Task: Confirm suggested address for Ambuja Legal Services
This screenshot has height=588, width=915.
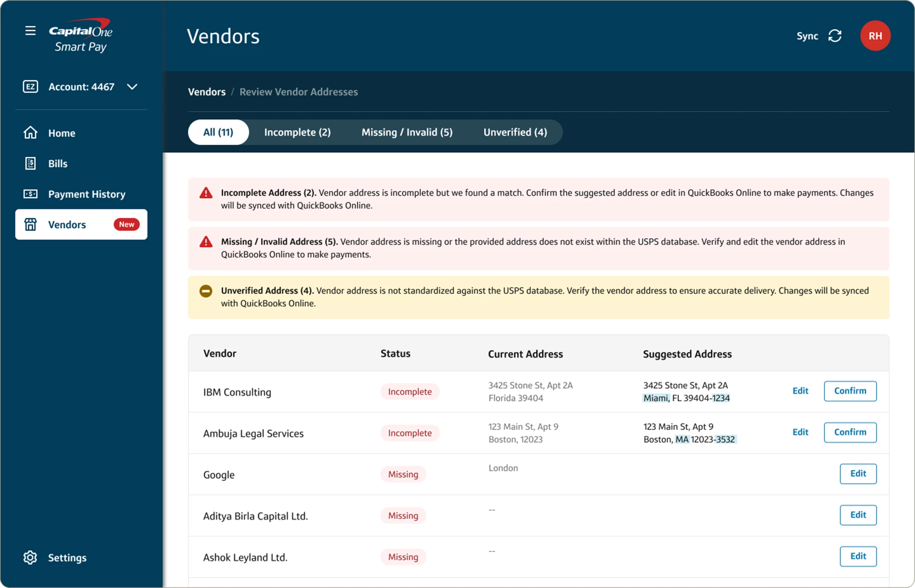Action: [x=850, y=432]
